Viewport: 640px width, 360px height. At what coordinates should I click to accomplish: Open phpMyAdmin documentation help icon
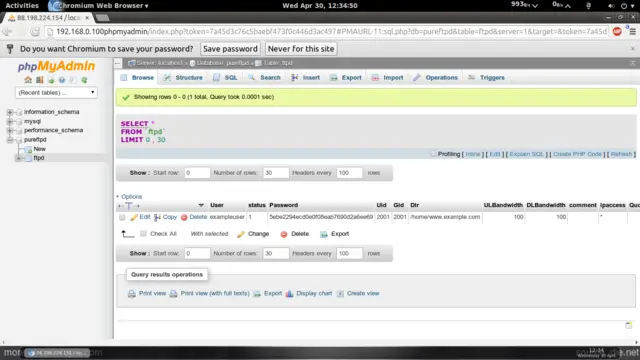pyautogui.click(x=62, y=80)
